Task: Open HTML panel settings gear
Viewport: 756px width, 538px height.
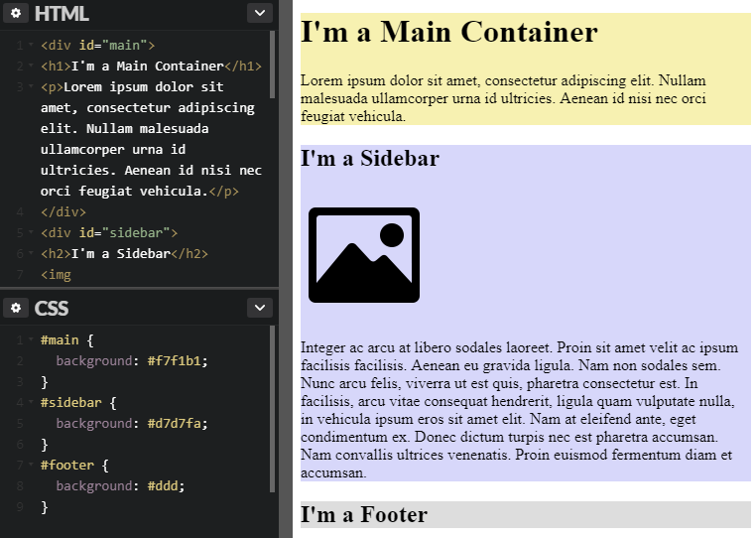Action: point(16,13)
